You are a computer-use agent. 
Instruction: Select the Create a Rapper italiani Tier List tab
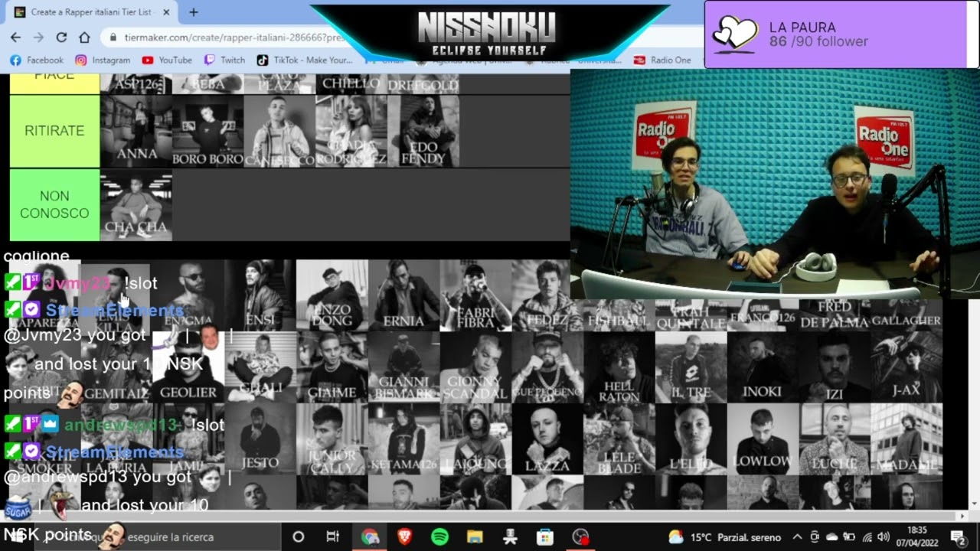pyautogui.click(x=92, y=12)
